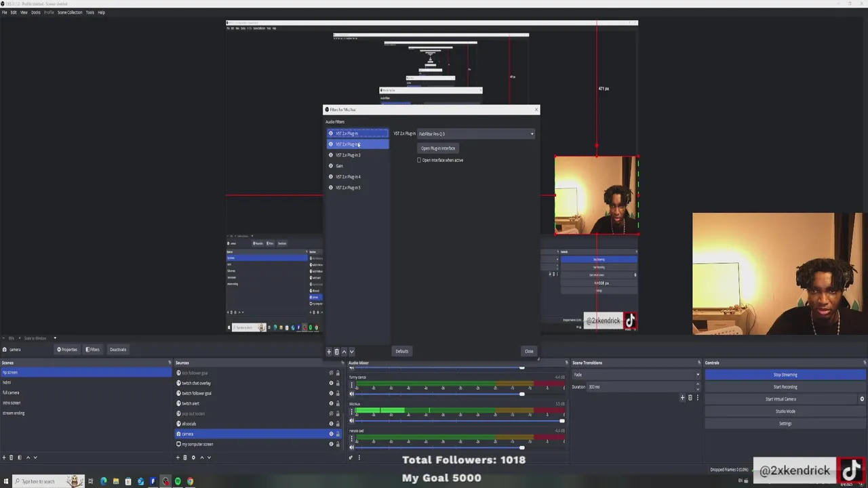Open Spotify from the taskbar
Screen dimensions: 868x488
178,481
